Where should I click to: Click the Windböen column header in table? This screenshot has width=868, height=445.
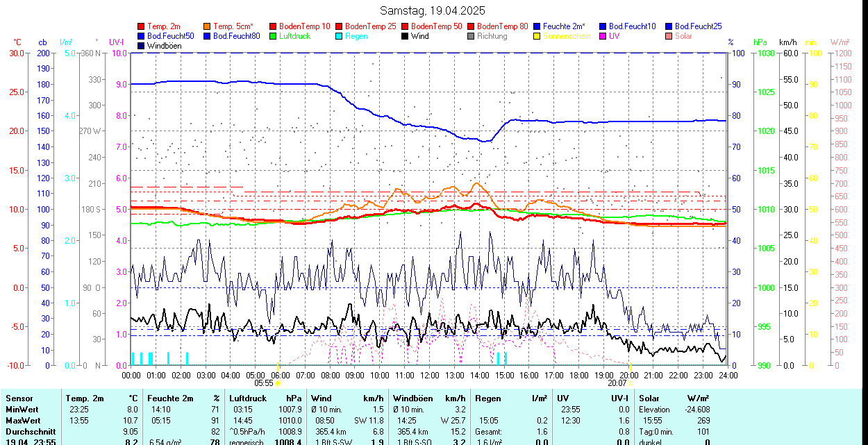click(x=412, y=398)
